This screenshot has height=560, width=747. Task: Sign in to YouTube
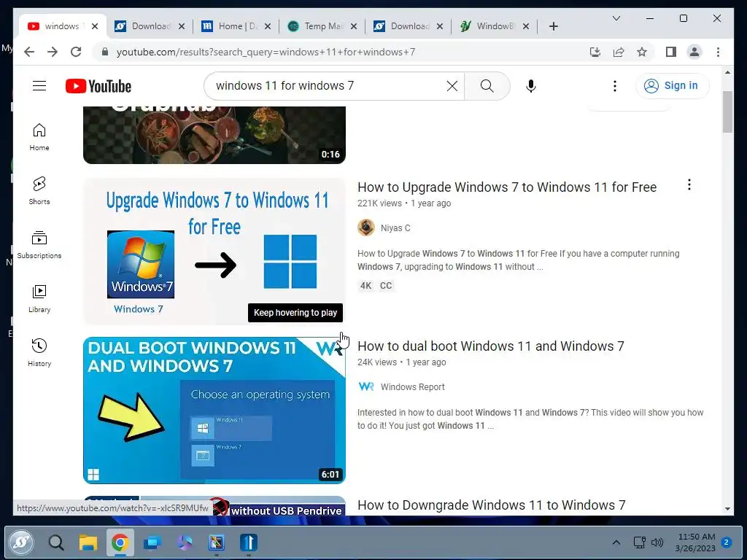coord(672,86)
